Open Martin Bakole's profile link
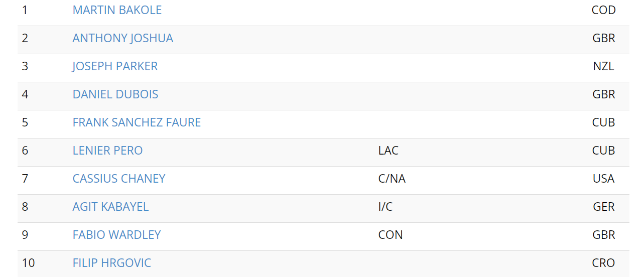The height and width of the screenshot is (277, 644). coord(117,10)
